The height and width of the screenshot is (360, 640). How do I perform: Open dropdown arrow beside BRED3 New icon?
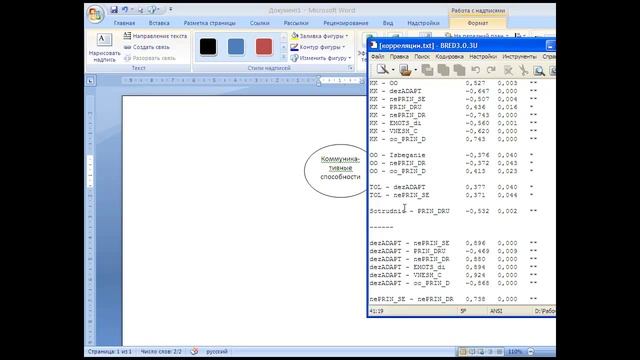pos(393,70)
